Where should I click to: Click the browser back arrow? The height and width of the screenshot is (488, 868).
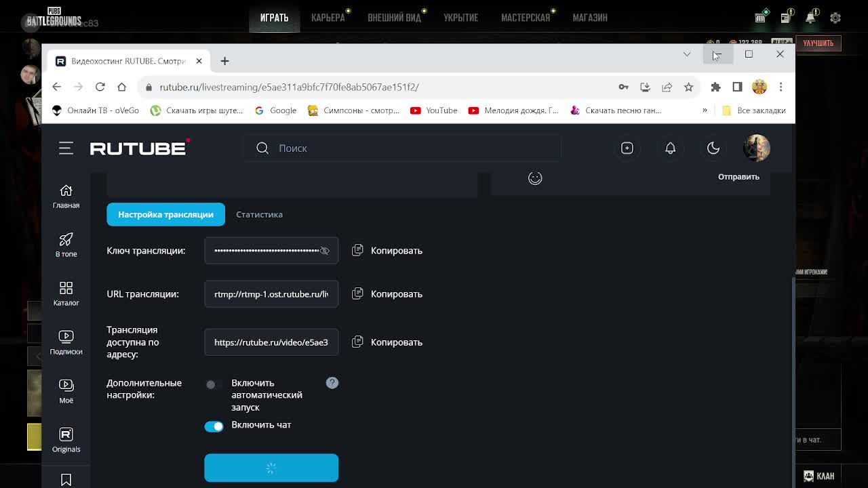click(x=56, y=87)
